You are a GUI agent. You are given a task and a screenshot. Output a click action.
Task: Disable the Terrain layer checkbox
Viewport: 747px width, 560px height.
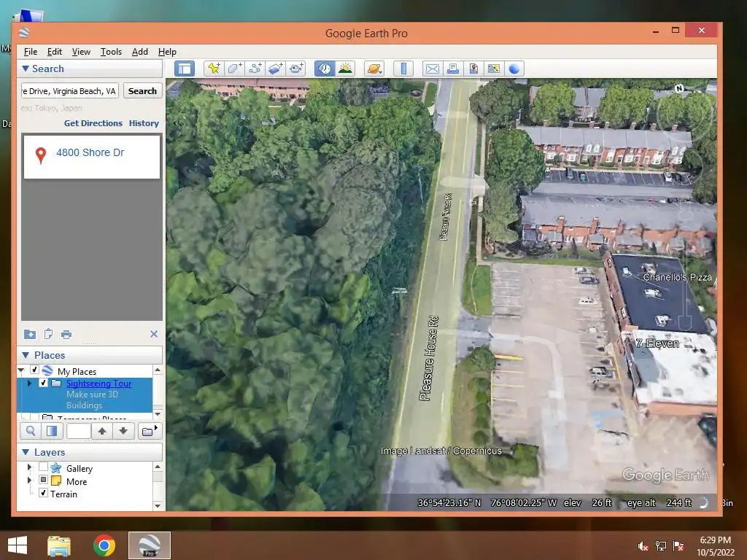coord(43,493)
